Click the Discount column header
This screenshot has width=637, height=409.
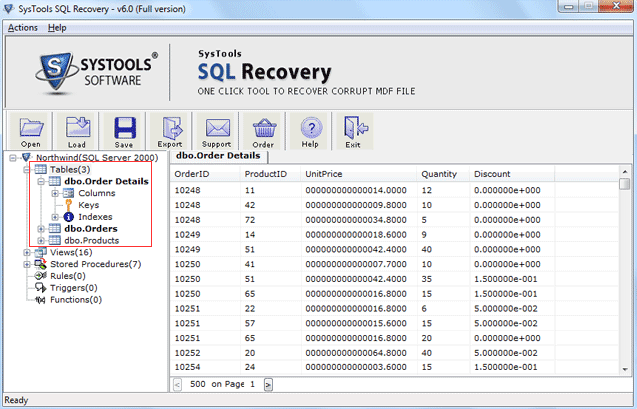512,174
